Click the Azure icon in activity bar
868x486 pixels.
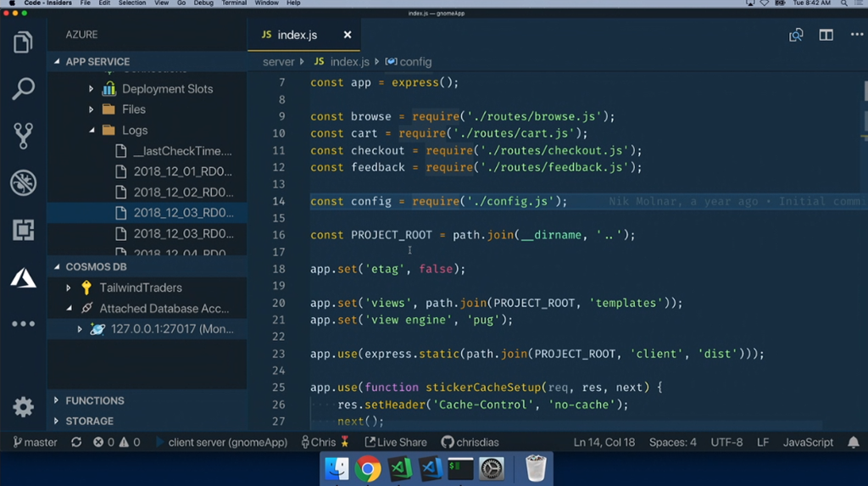pyautogui.click(x=23, y=277)
